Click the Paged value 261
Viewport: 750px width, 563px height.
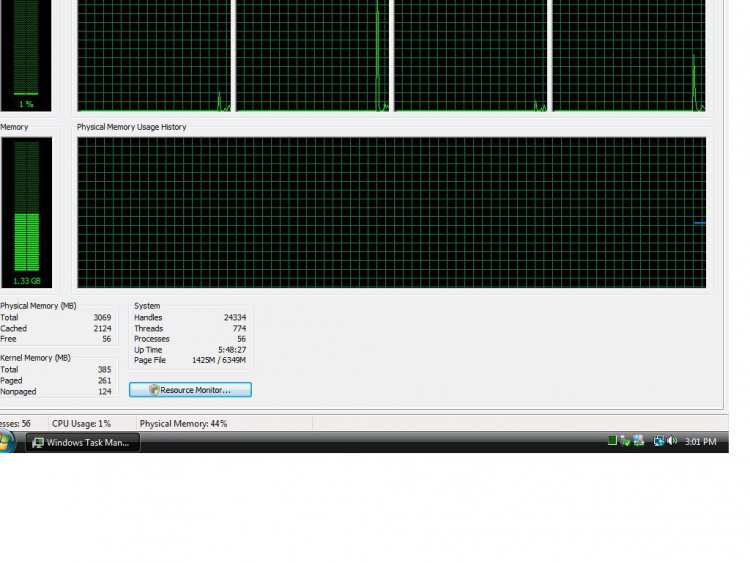(104, 381)
